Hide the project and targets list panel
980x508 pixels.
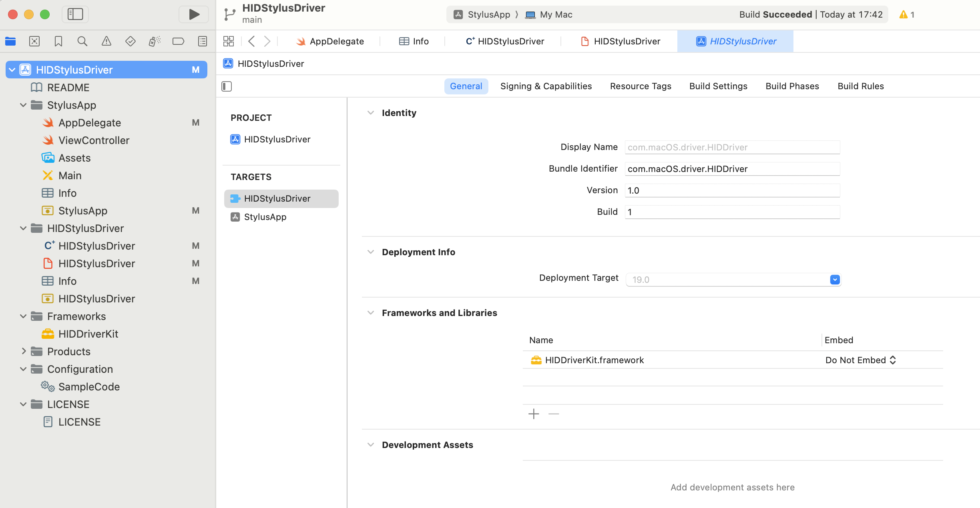click(227, 86)
